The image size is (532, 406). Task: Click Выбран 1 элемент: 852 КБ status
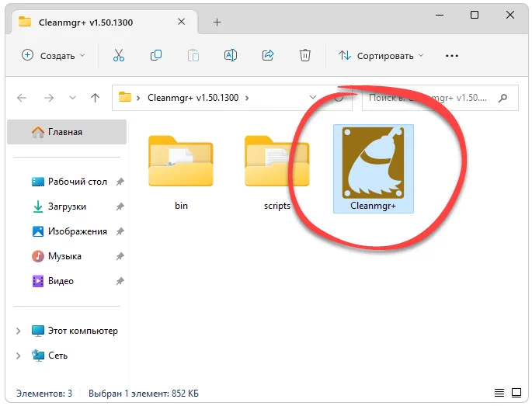(144, 394)
